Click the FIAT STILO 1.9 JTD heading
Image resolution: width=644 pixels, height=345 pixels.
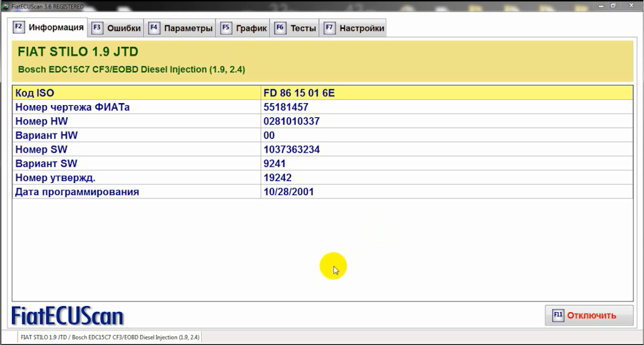(78, 52)
